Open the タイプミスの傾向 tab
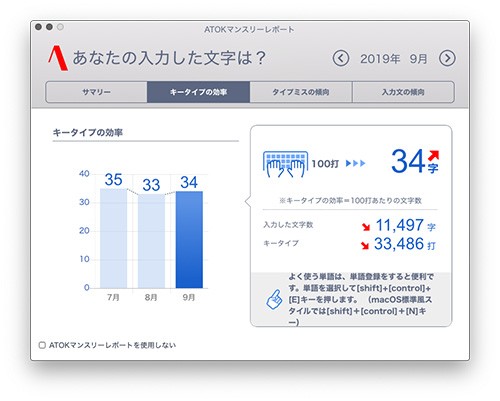The width and height of the screenshot is (500, 401). tap(301, 92)
